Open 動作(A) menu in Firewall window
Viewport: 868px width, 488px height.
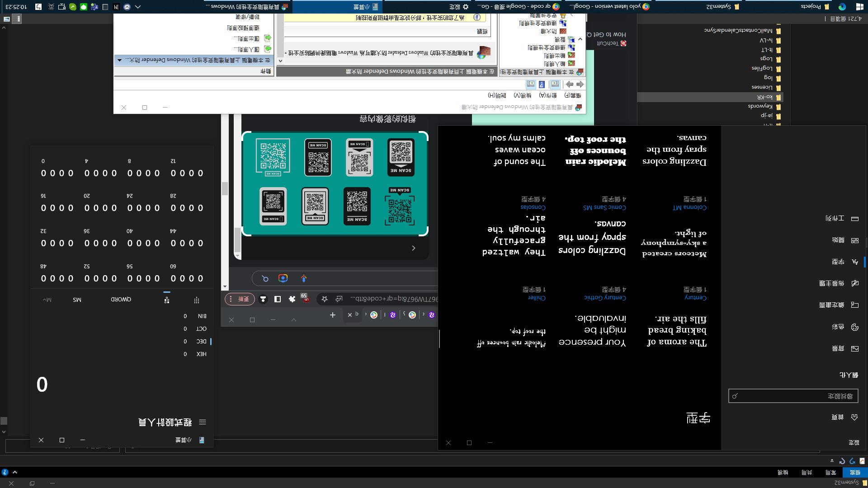click(x=548, y=96)
